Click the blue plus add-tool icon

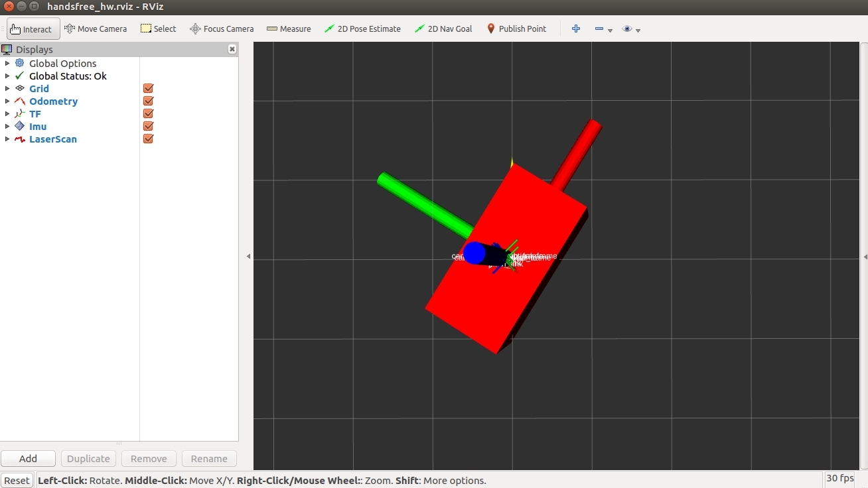click(576, 29)
